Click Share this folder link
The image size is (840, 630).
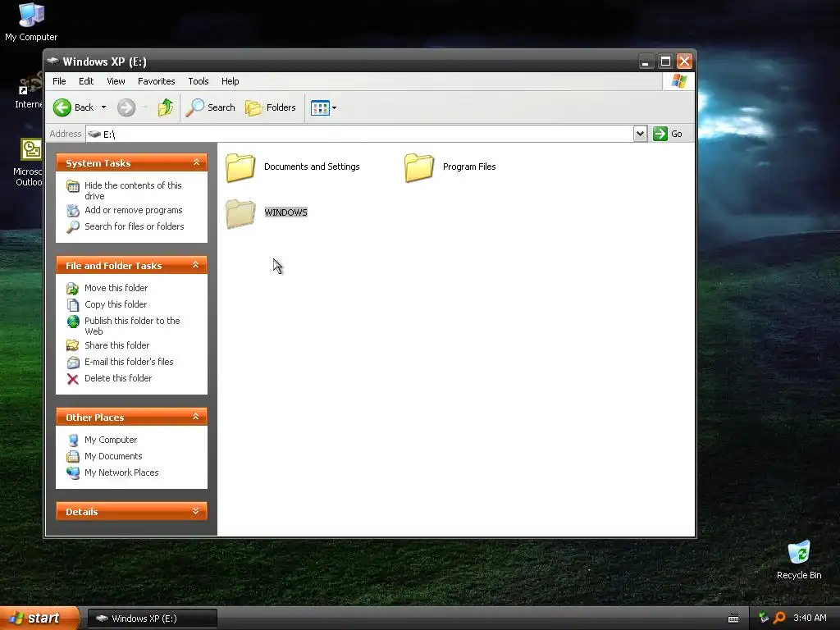[x=116, y=345]
